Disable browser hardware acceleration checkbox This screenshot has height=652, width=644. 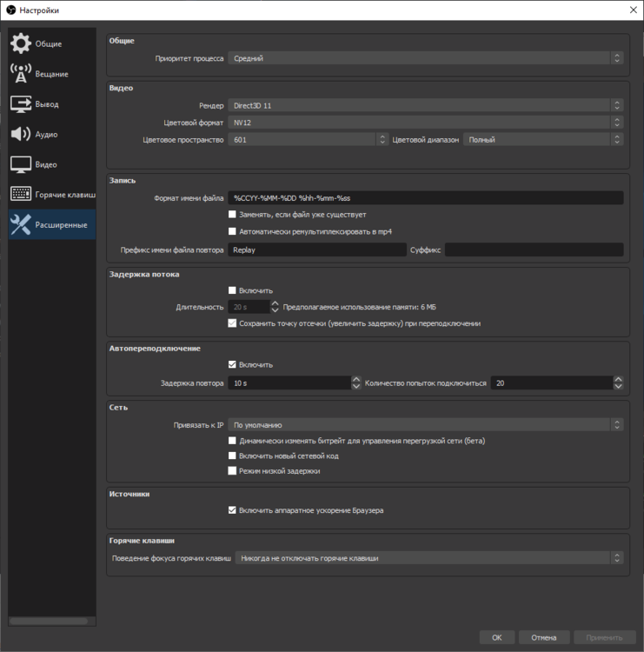pos(232,510)
